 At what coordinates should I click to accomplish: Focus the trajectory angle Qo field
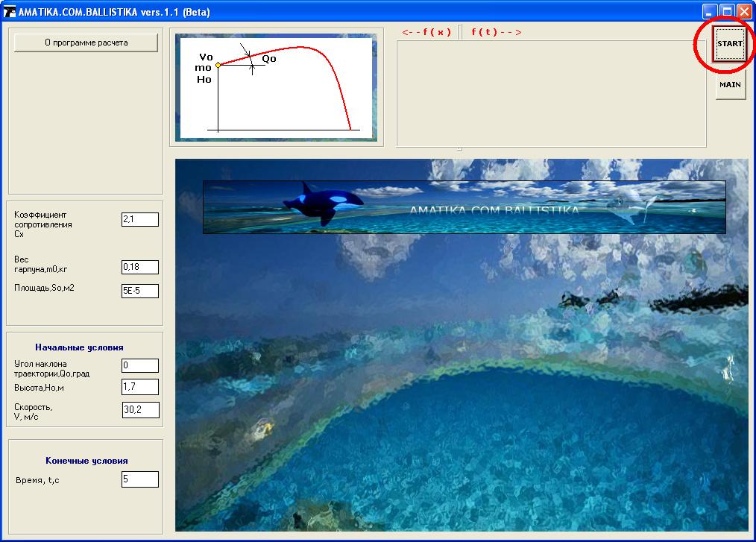tap(140, 365)
